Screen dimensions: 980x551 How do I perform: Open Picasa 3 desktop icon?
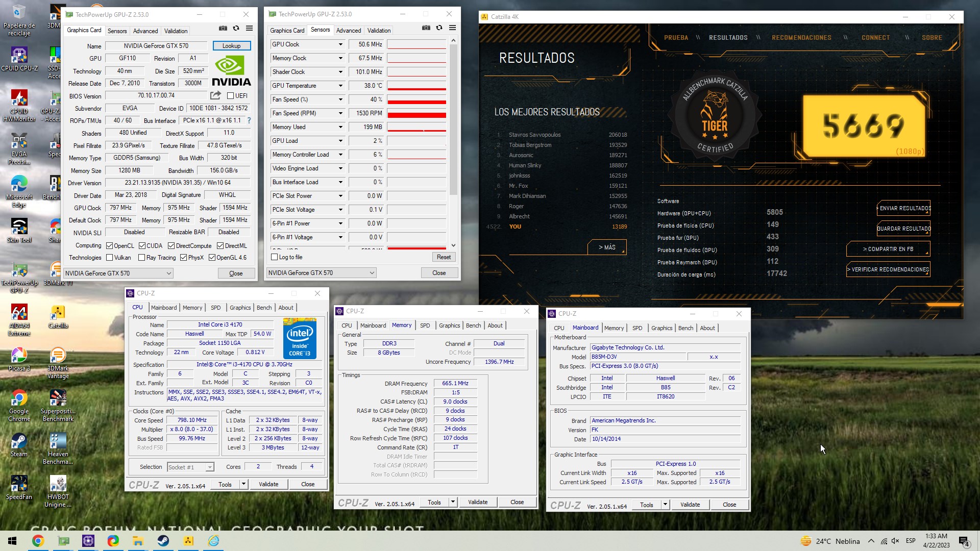coord(19,359)
